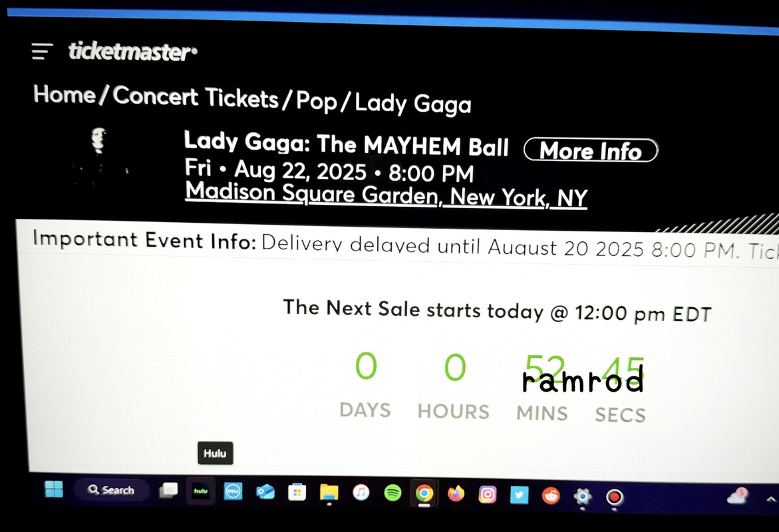779x532 pixels.
Task: Open the Ticketmaster hamburger menu
Action: coord(42,51)
